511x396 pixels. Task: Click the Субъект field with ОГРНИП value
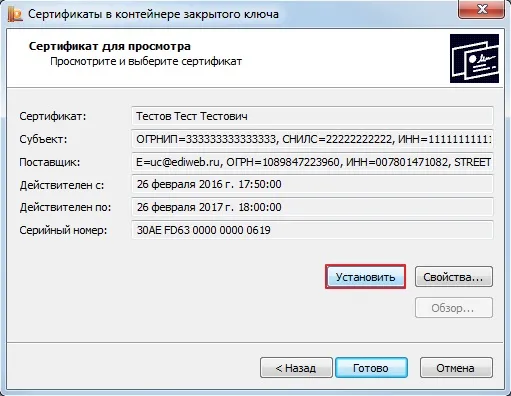(312, 139)
